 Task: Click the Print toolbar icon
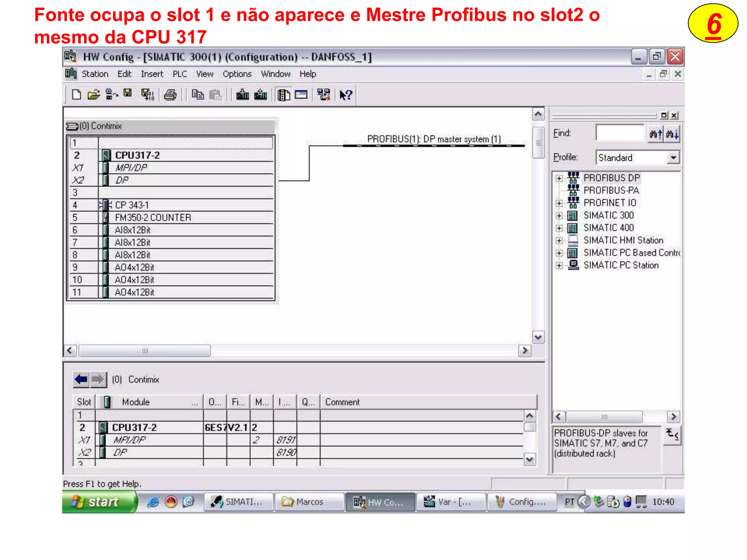[170, 95]
